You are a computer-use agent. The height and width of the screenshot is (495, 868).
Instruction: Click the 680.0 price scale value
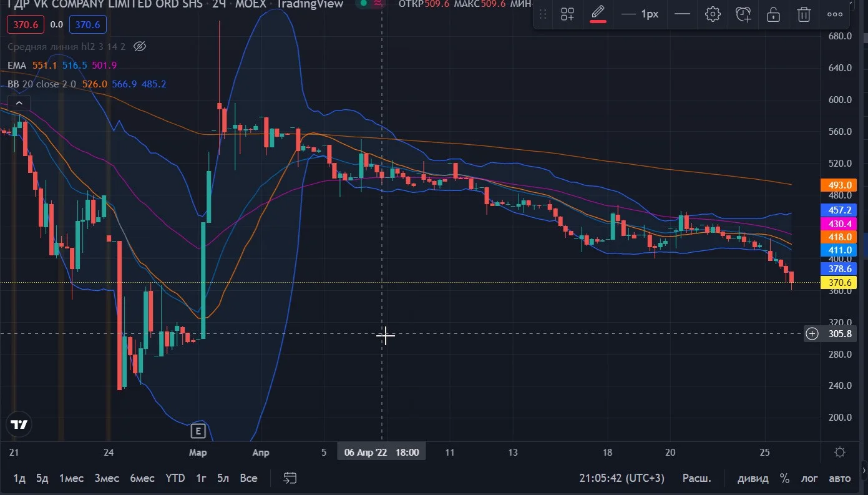tap(840, 36)
